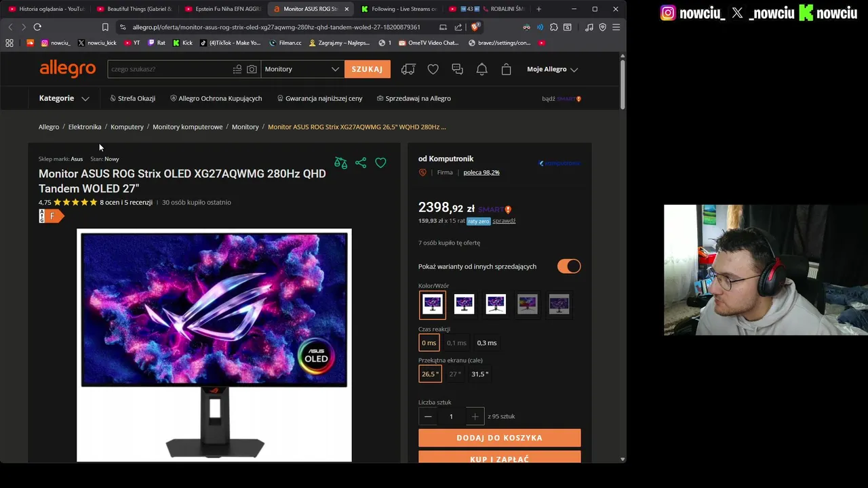This screenshot has width=868, height=488.
Task: Switch to Historia oglądania YouTube tab
Action: (x=46, y=9)
